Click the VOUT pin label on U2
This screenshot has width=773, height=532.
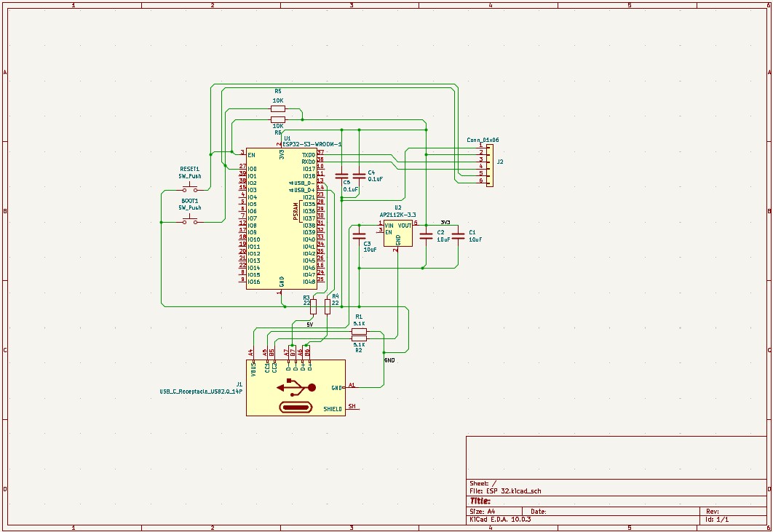pos(405,226)
